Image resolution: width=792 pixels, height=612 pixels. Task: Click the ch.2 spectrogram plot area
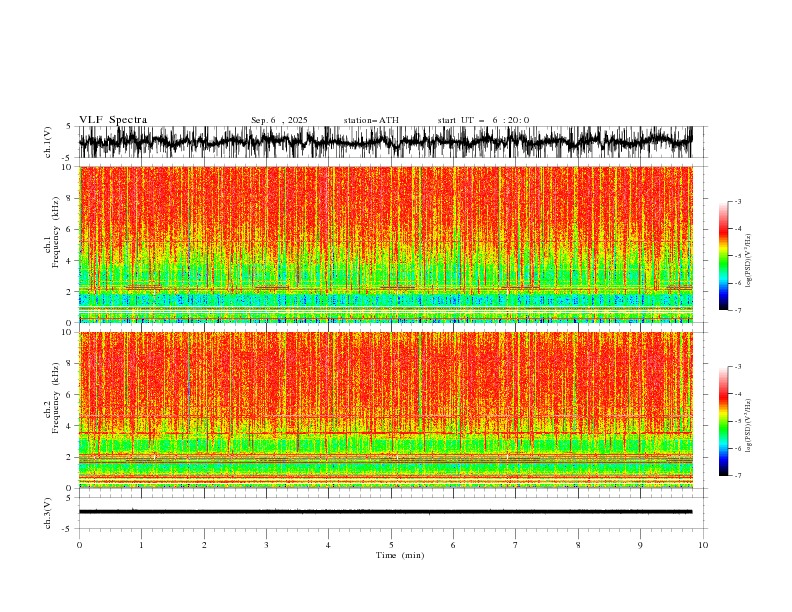click(385, 410)
